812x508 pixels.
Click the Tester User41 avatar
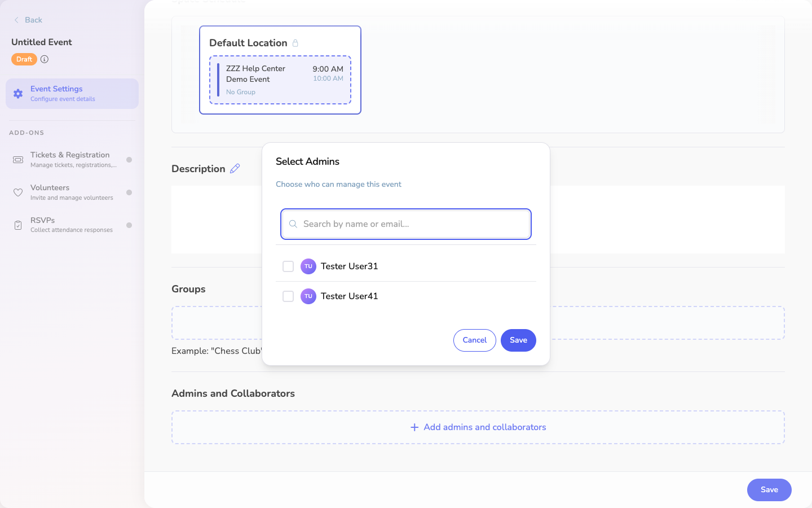click(308, 296)
